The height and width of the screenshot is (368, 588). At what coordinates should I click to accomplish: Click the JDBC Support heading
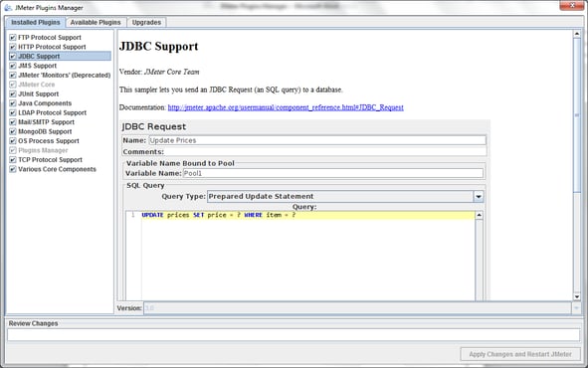(x=158, y=47)
